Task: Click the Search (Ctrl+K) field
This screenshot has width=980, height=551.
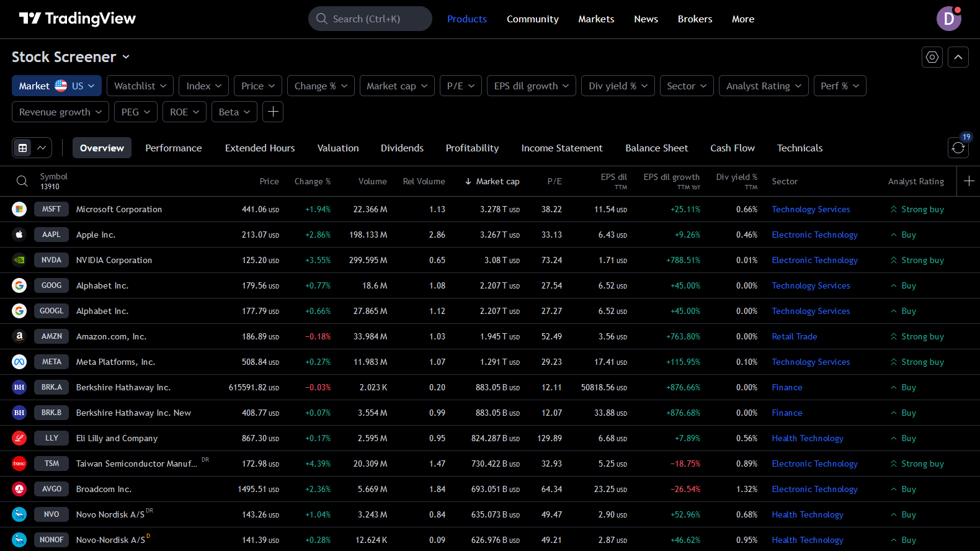Action: [x=370, y=19]
